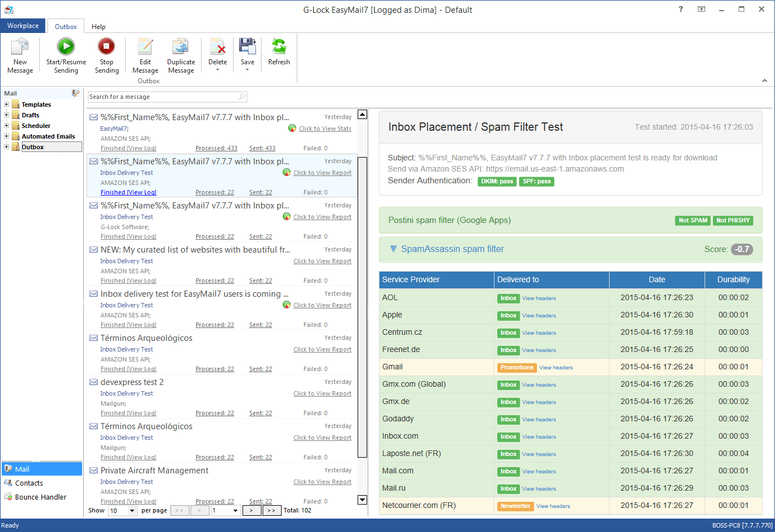Open Edit Message

tap(145, 55)
